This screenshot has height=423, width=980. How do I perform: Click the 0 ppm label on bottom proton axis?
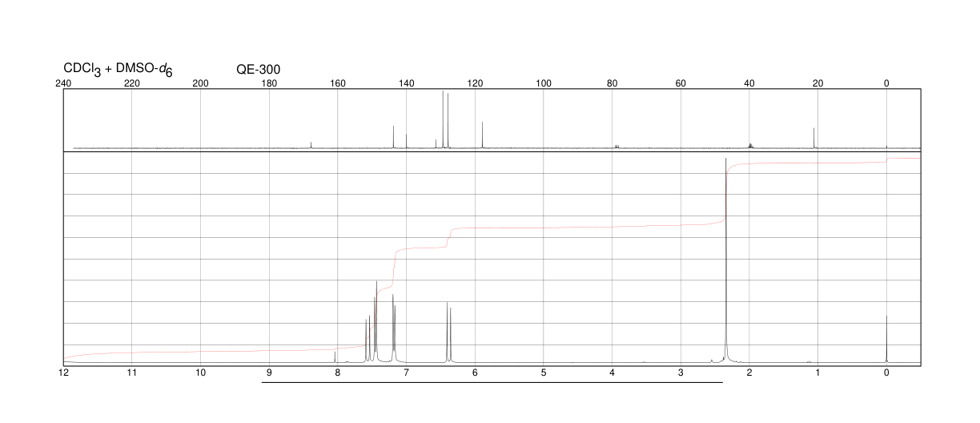pos(886,373)
